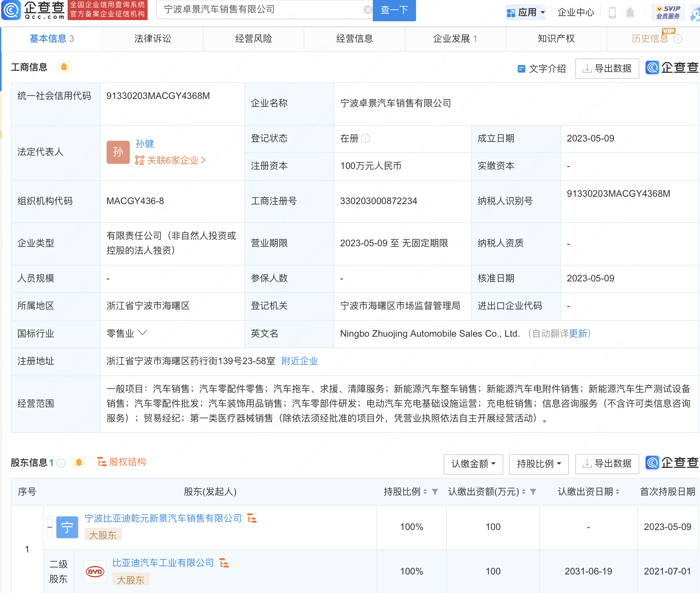Image resolution: width=700 pixels, height=593 pixels.
Task: Click the info icon next to 股东信息
Action: click(61, 463)
